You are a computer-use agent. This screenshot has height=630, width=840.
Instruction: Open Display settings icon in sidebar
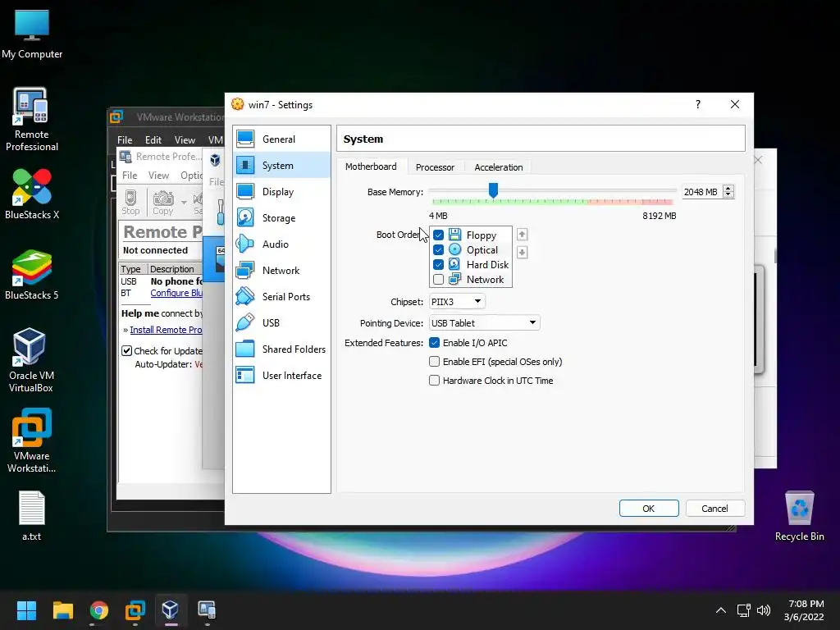pos(245,191)
